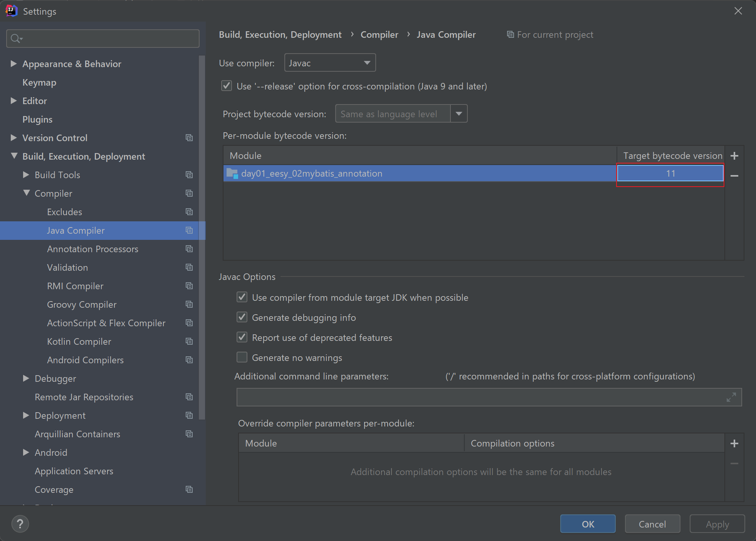
Task: Open the Use compiler Javac dropdown
Action: [330, 63]
